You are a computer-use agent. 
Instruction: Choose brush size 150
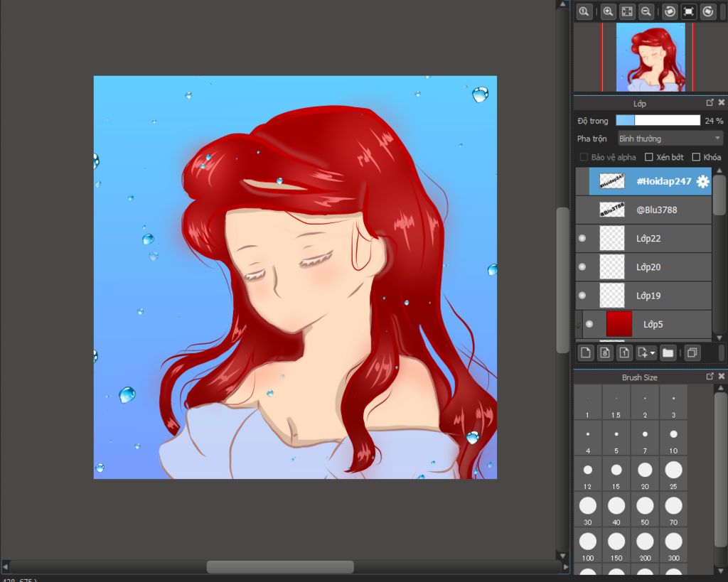[616, 545]
